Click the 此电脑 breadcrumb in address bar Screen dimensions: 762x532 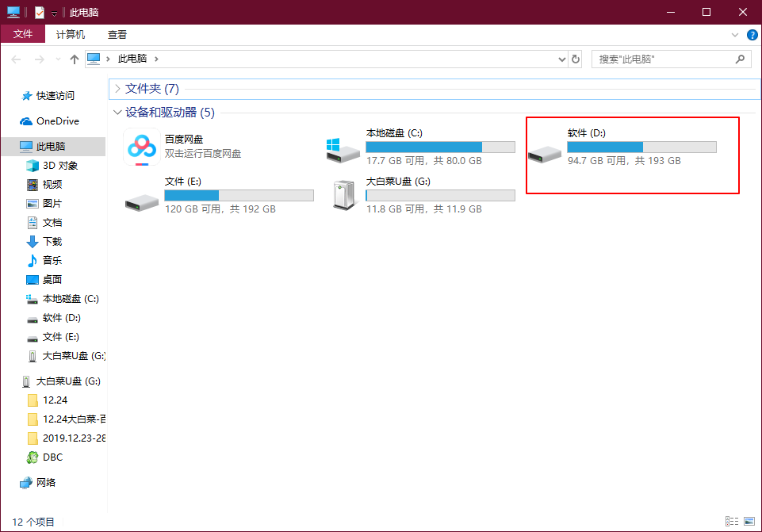[x=132, y=59]
